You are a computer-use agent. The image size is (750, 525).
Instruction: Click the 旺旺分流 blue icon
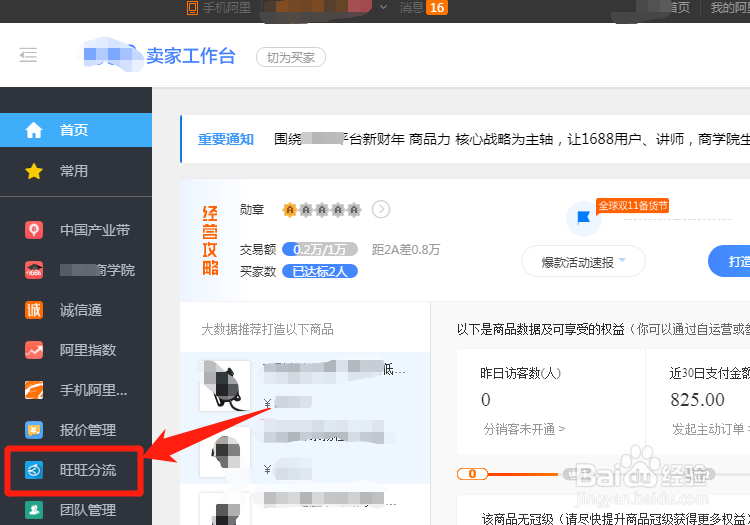point(33,470)
